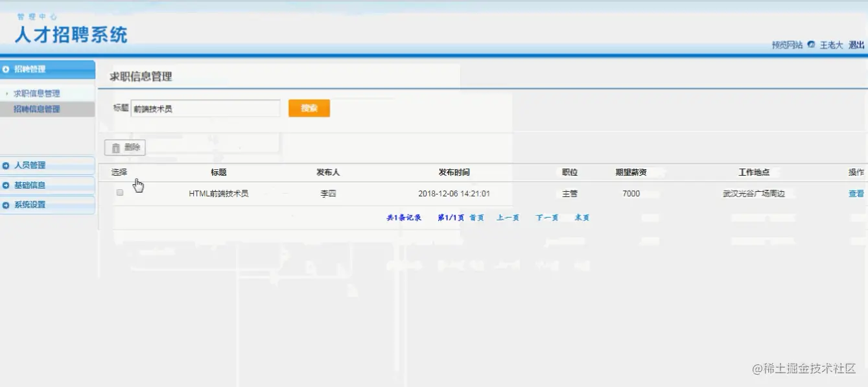The width and height of the screenshot is (868, 387).
Task: Click the orange 搜索 button
Action: point(309,108)
